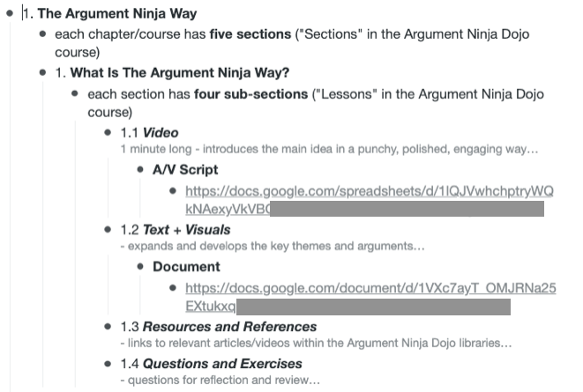The height and width of the screenshot is (392, 583).
Task: Click bullet beside 'The Argument Ninja Way'
Action: tap(10, 13)
